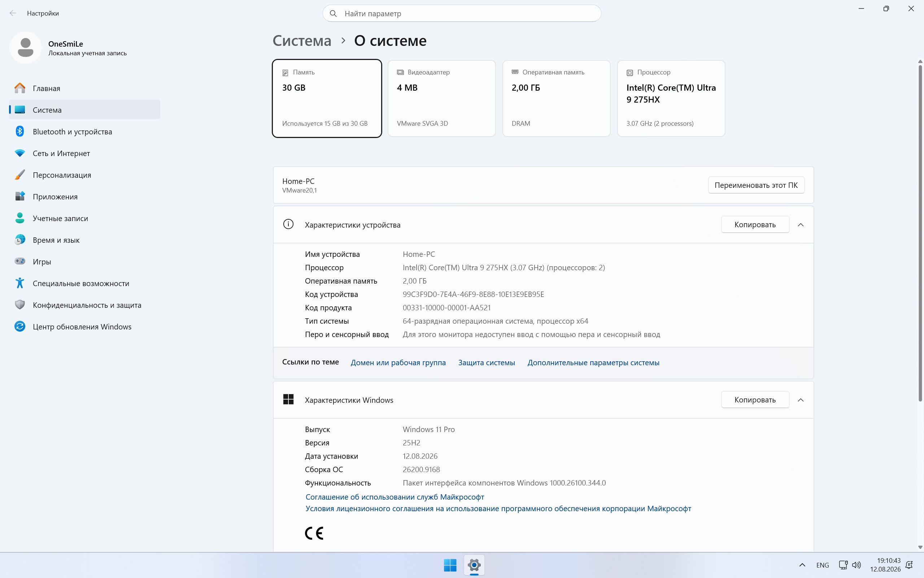
Task: Copy device specs with Копировать under Характеристики устройства
Action: [755, 224]
